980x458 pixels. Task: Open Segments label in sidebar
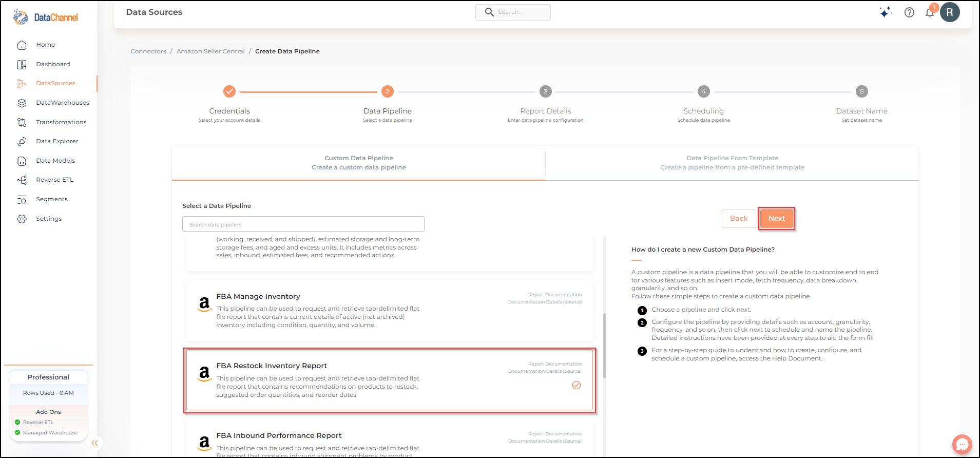click(x=52, y=199)
